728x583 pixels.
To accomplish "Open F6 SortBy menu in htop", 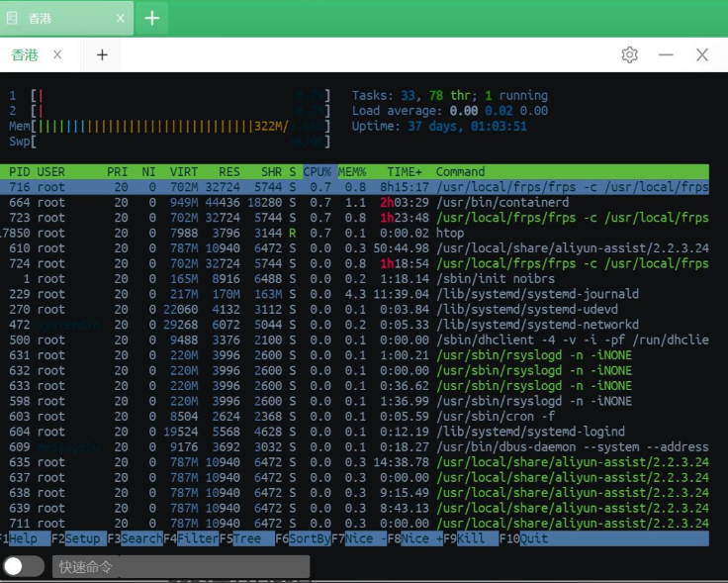I will coord(304,538).
